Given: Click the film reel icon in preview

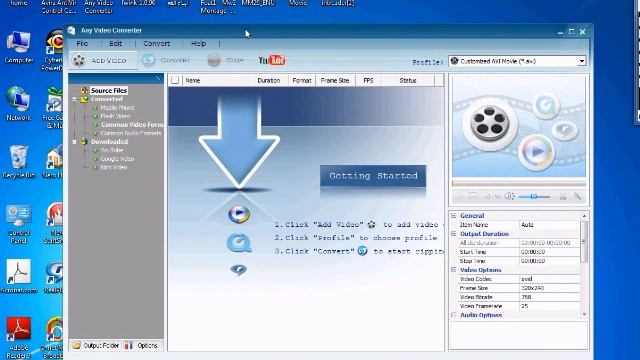Looking at the screenshot, I should pyautogui.click(x=490, y=123).
